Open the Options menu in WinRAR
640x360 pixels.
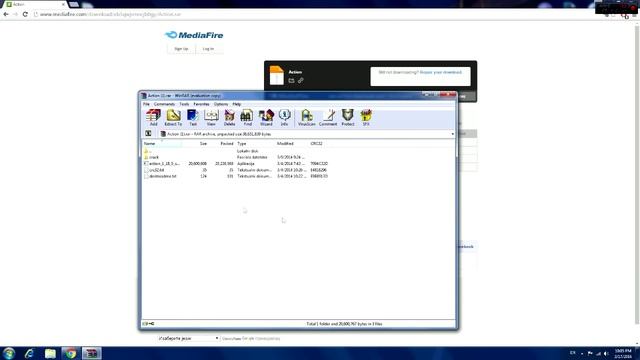tap(221, 104)
